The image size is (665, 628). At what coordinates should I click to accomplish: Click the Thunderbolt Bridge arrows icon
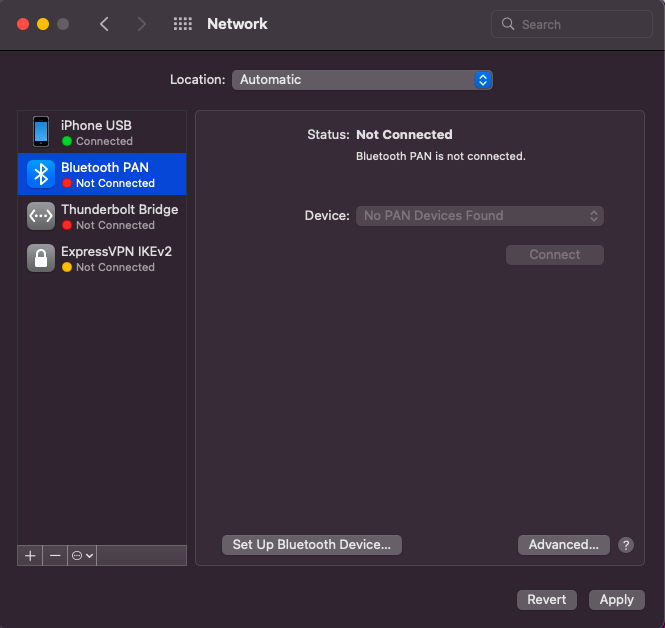tap(41, 216)
